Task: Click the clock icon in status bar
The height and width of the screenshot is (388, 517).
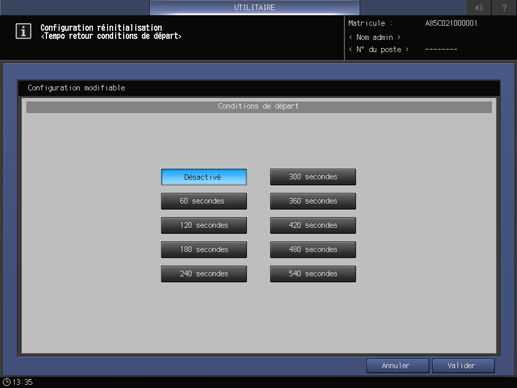Action: coord(7,382)
